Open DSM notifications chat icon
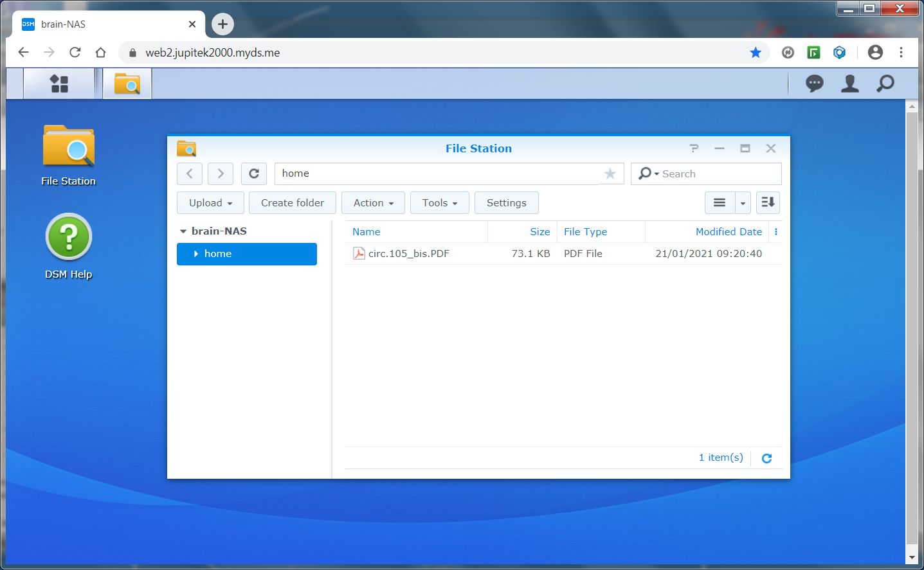 tap(814, 84)
